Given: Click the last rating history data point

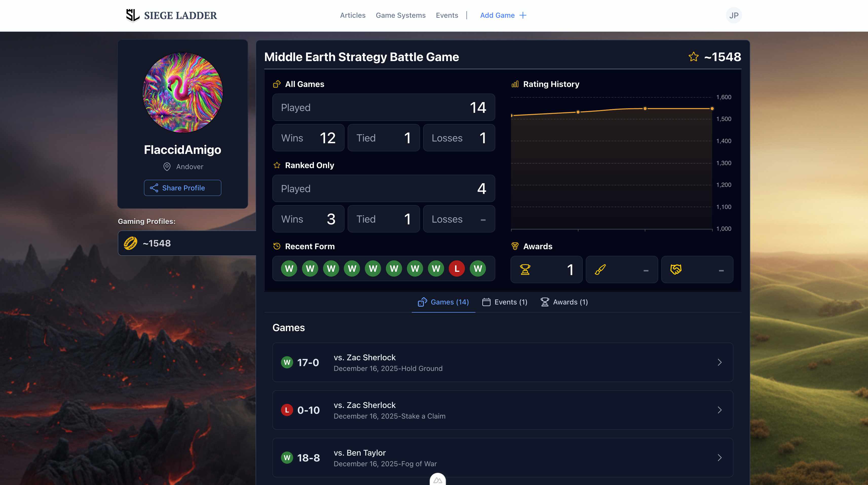Looking at the screenshot, I should tap(712, 109).
